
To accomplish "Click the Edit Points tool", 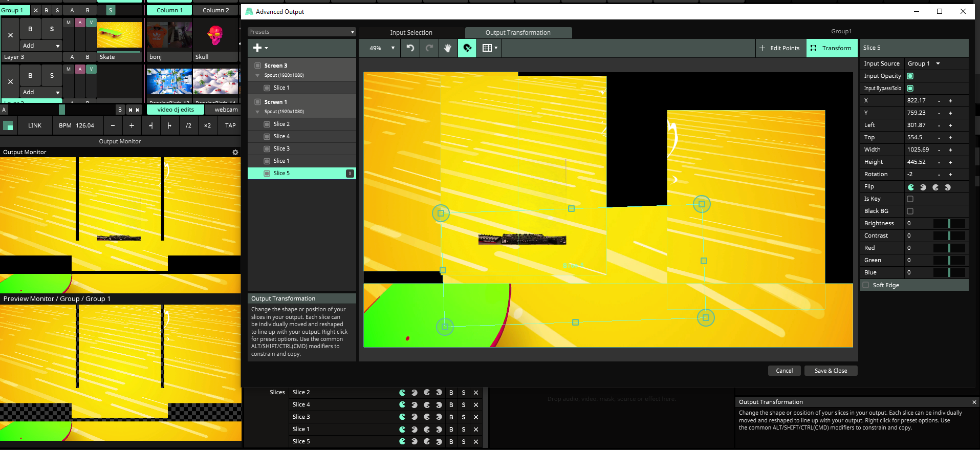I will point(779,48).
